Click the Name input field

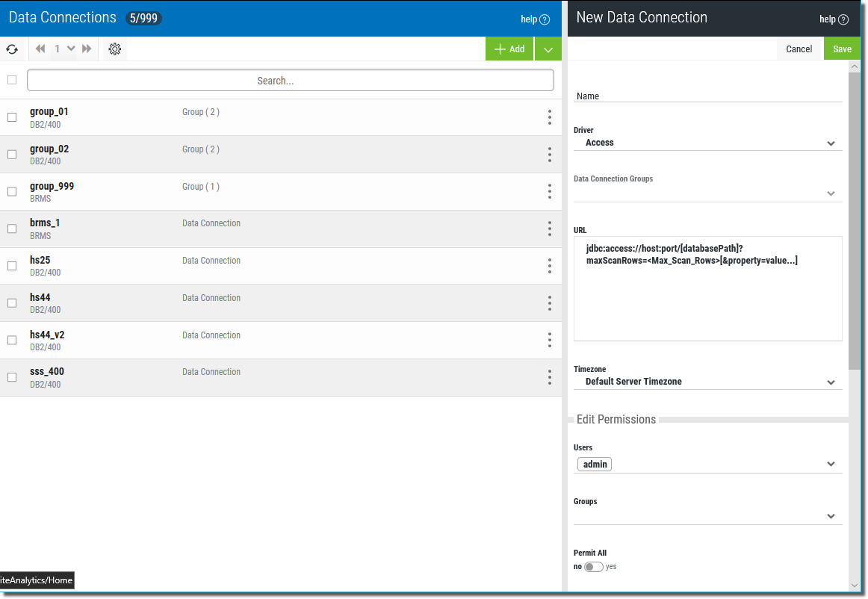(707, 96)
